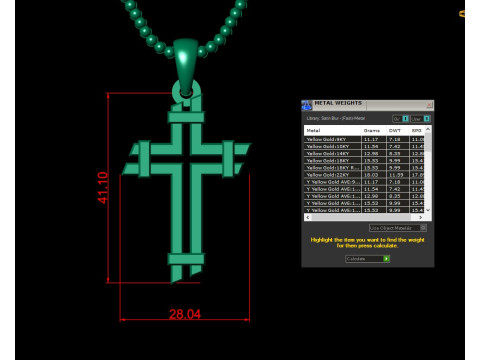The image size is (480, 360).
Task: Sort by the Grams column header
Action: 374,130
